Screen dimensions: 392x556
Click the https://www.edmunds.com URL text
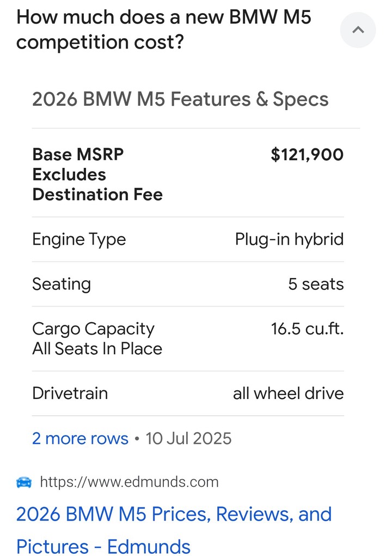(x=129, y=482)
